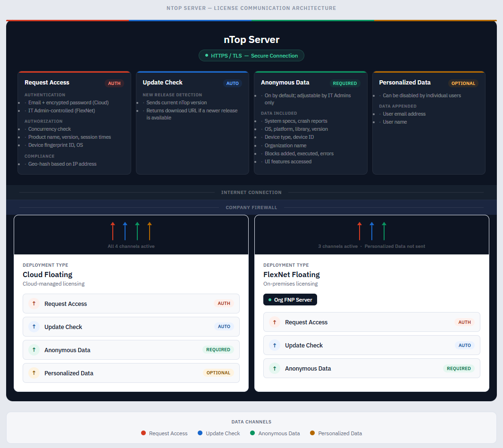Click blue arrow icon in Cloud Floating Update Check row

pos(34,327)
